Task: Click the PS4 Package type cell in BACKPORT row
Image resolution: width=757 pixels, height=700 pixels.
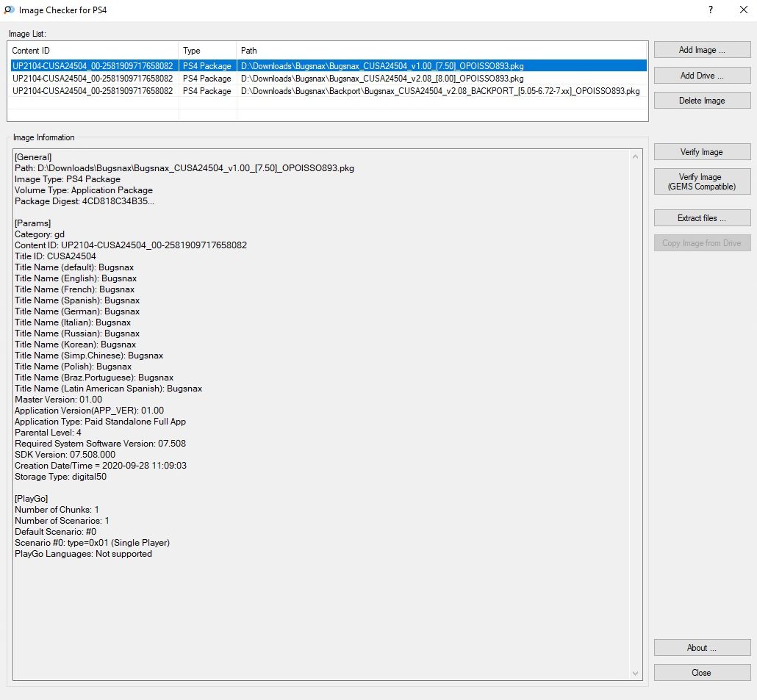Action: (207, 90)
